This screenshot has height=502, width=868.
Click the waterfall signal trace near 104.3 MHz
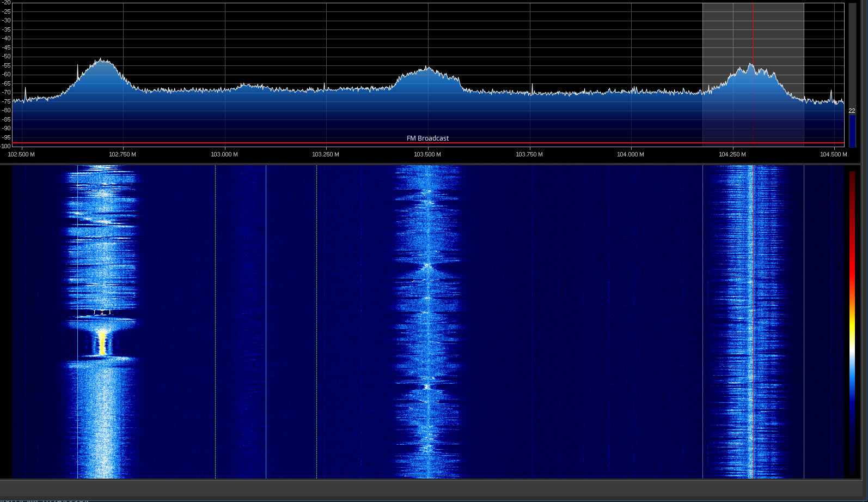pyautogui.click(x=751, y=322)
